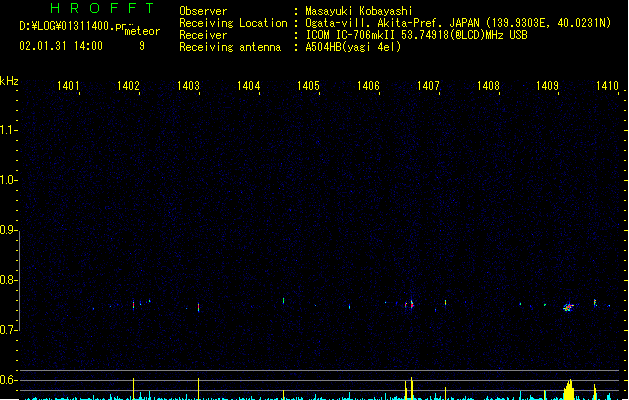Viewport: 629px width, 400px height.
Task: Click the 1405 time axis marker
Action: tap(308, 86)
